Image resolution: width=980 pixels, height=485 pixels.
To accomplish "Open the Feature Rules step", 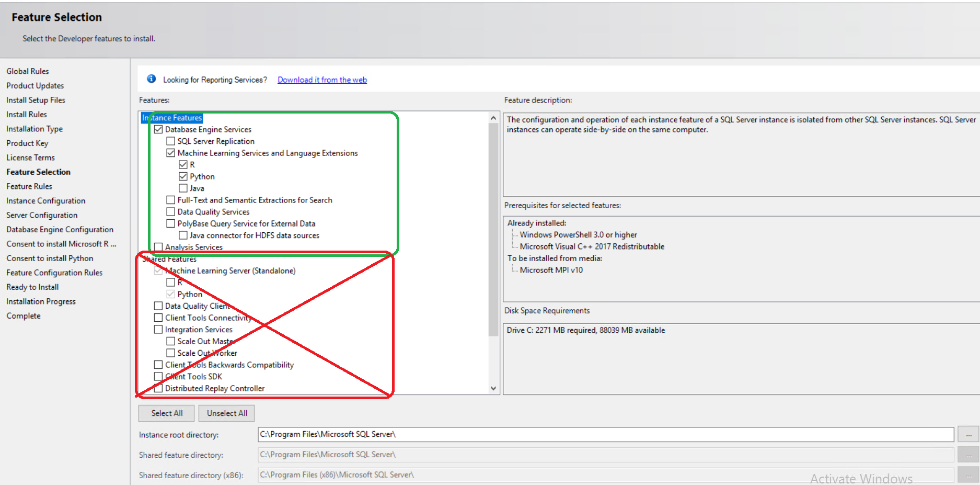I will [x=29, y=186].
